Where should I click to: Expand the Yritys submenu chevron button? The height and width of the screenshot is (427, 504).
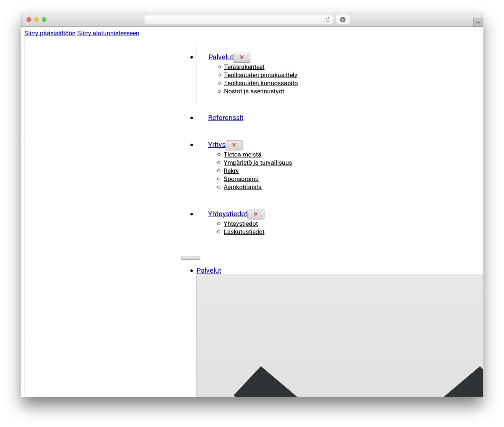pos(234,145)
